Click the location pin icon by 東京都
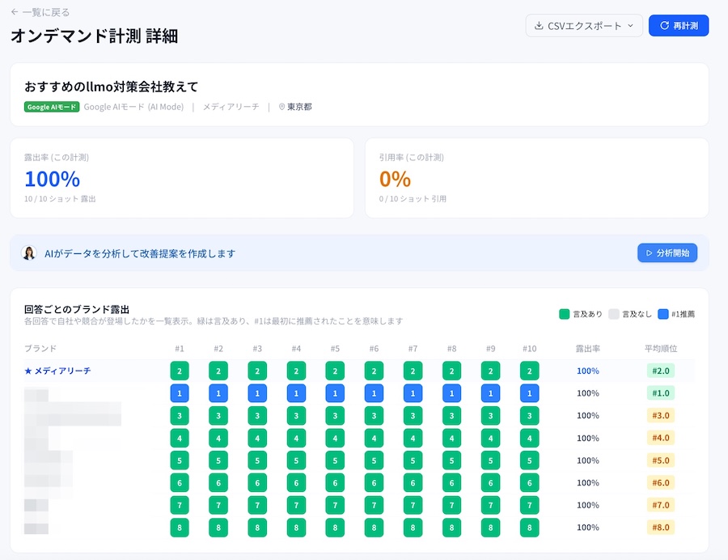Screen dimensions: 728x560 click(281, 107)
